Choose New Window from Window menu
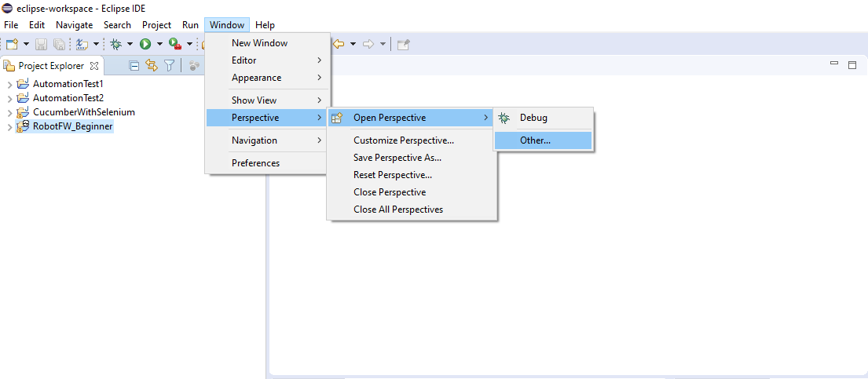868x379 pixels. (267, 42)
